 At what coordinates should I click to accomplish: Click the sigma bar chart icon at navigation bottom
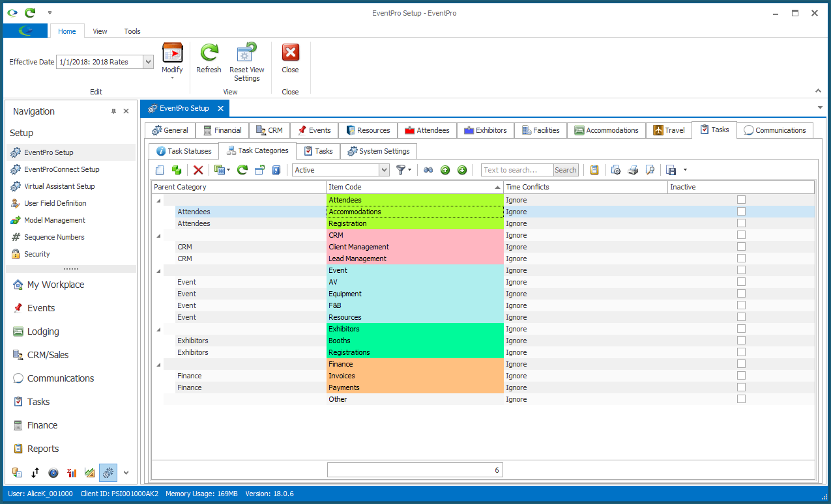[72, 473]
